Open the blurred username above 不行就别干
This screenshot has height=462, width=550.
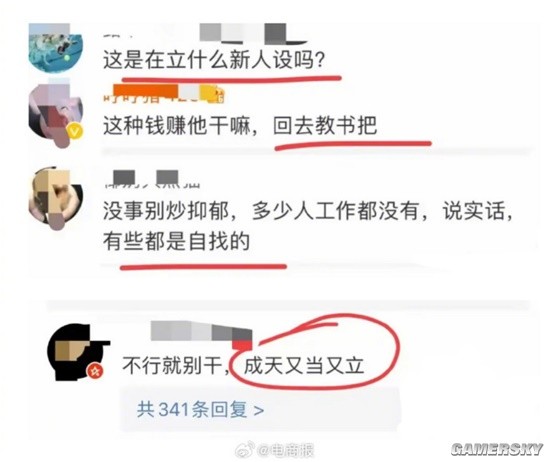(x=201, y=331)
